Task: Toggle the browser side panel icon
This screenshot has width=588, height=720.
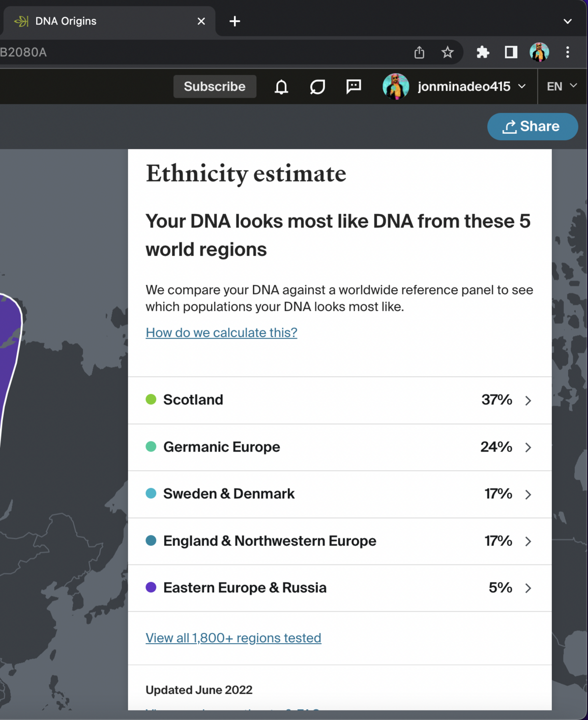Action: coord(511,52)
